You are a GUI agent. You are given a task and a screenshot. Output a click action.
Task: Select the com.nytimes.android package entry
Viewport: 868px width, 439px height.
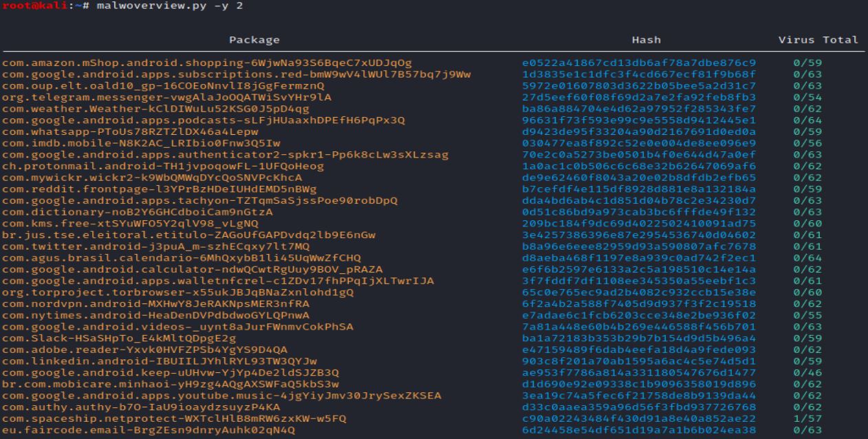[155, 314]
